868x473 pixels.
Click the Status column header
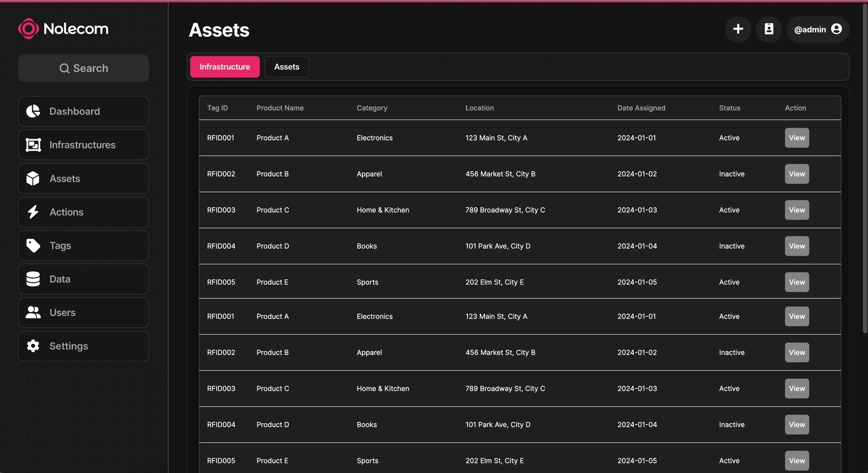(730, 108)
